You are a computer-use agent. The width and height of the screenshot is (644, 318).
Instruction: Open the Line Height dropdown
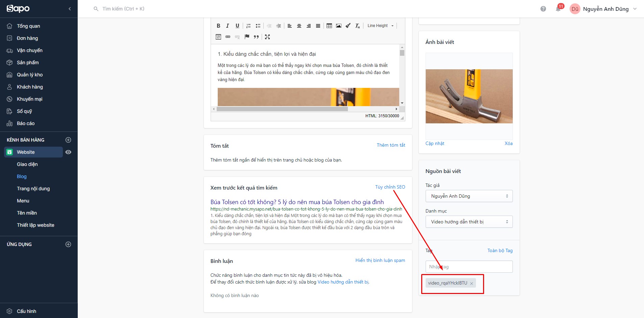[x=381, y=26]
